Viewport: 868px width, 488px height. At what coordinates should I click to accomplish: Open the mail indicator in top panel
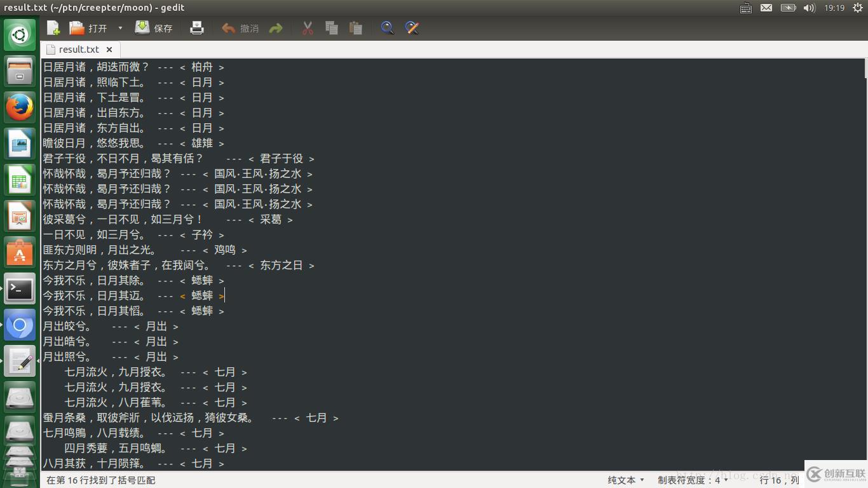click(766, 8)
